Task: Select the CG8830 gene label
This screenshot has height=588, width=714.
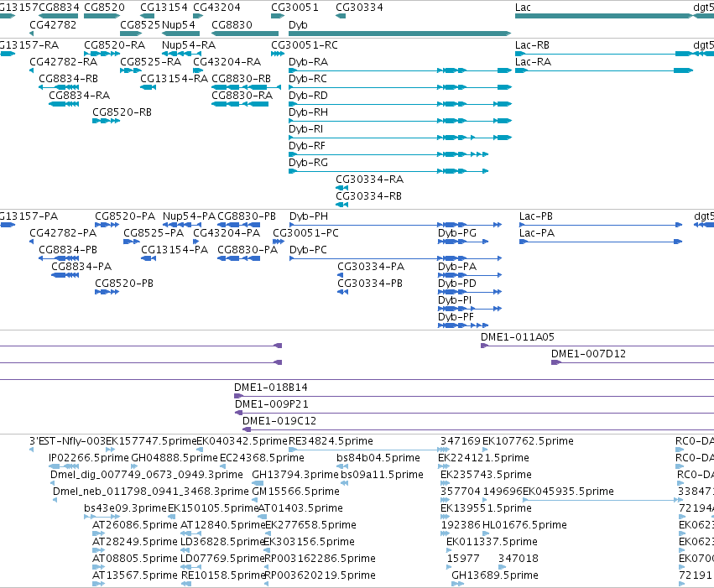Action: [232, 25]
